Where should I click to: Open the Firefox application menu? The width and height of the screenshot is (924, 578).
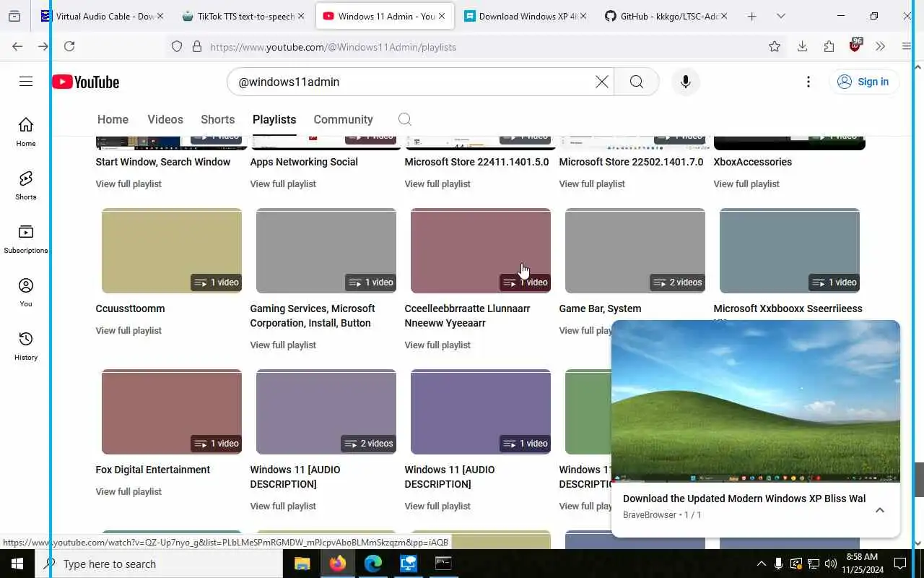tap(907, 46)
